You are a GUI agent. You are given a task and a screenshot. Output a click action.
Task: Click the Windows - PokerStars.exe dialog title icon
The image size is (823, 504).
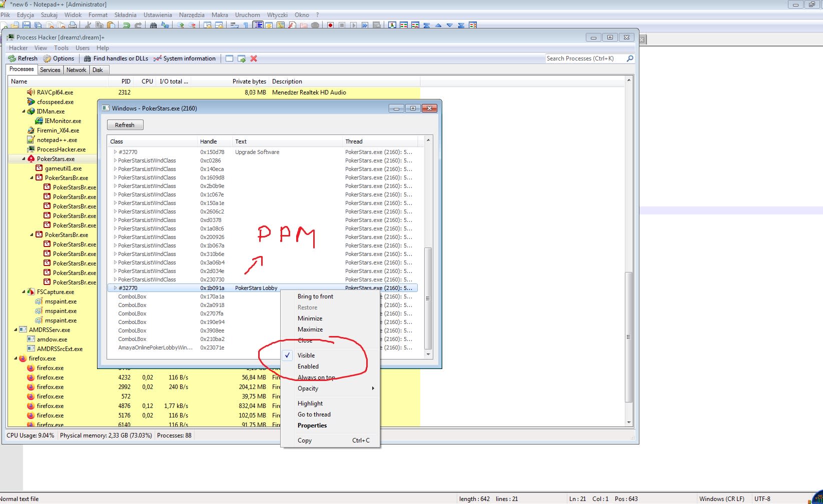(106, 108)
